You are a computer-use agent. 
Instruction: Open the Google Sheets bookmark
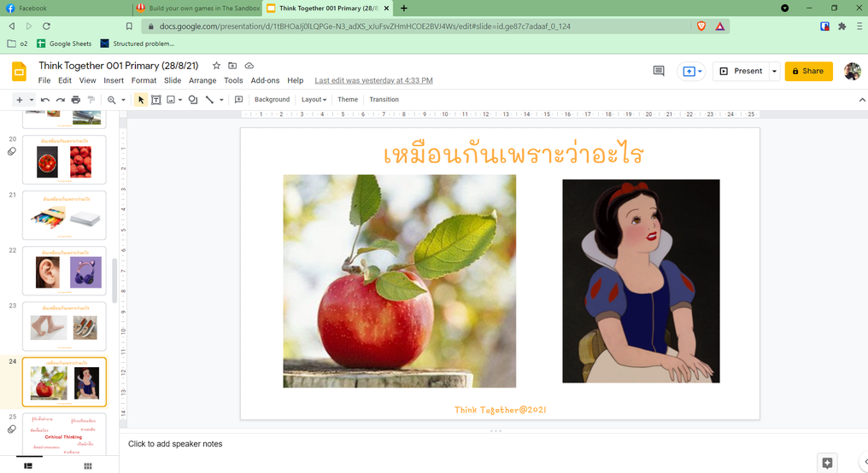(64, 44)
